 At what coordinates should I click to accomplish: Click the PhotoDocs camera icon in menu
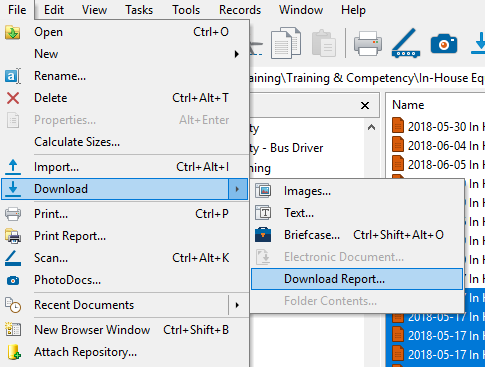[x=13, y=280]
